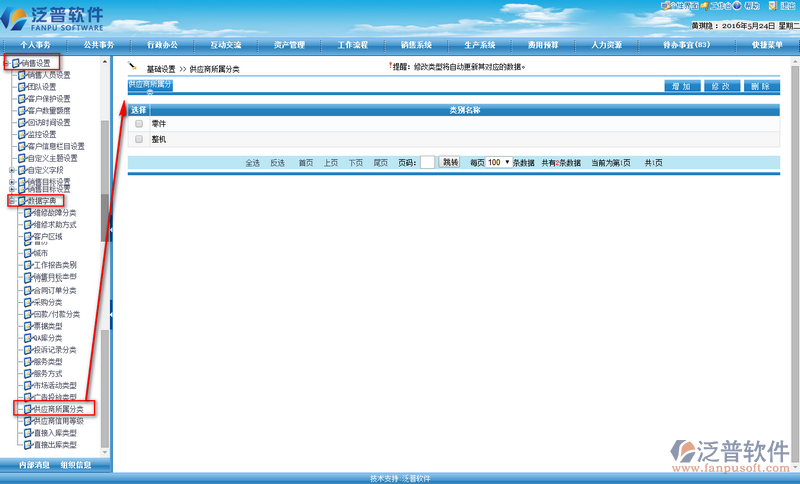Check the checkbox for the 整机 row
Image resolution: width=800 pixels, height=484 pixels.
pos(139,140)
